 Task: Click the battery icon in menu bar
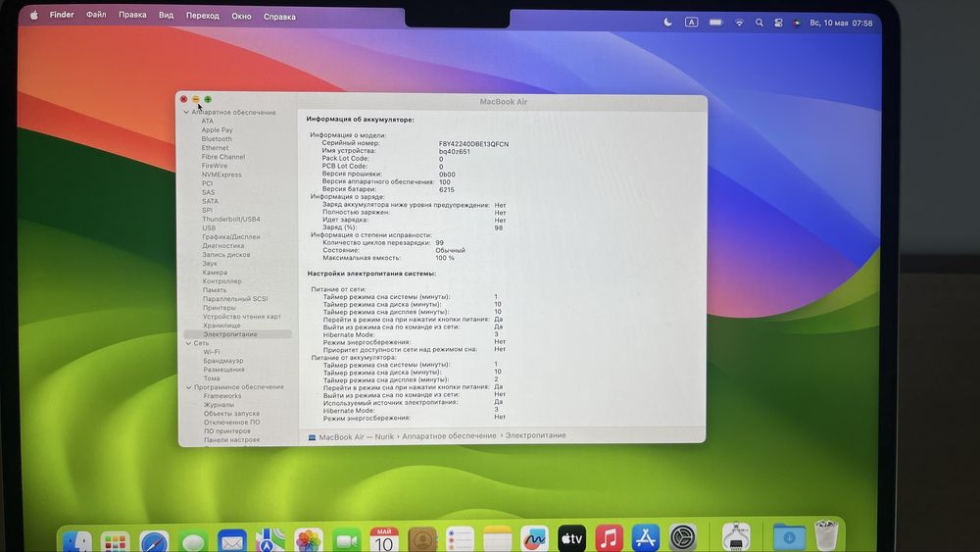click(716, 22)
